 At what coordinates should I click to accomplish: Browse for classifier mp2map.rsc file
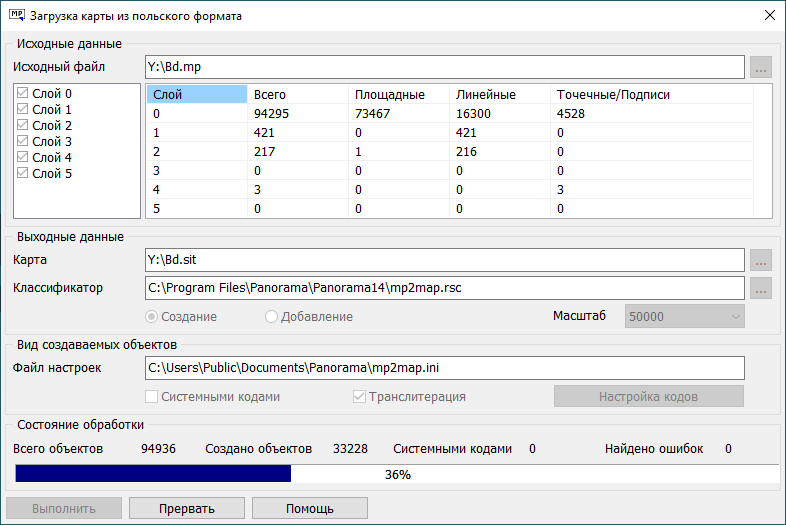click(761, 288)
